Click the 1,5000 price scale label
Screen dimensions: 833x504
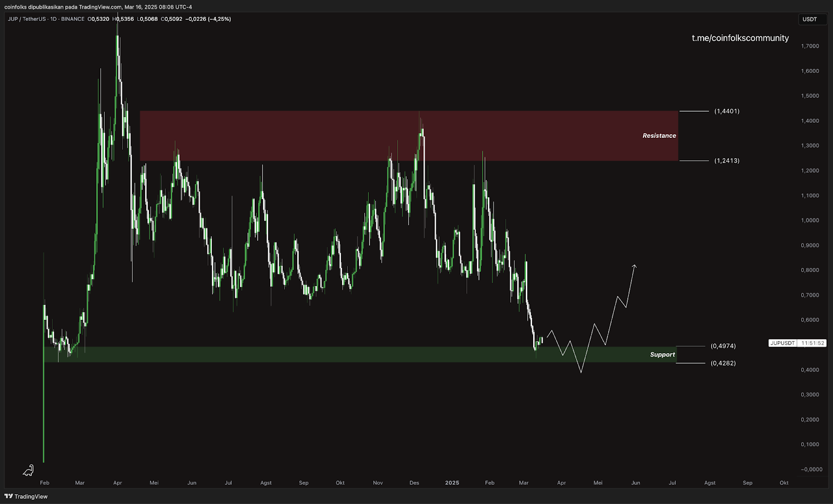pos(810,96)
